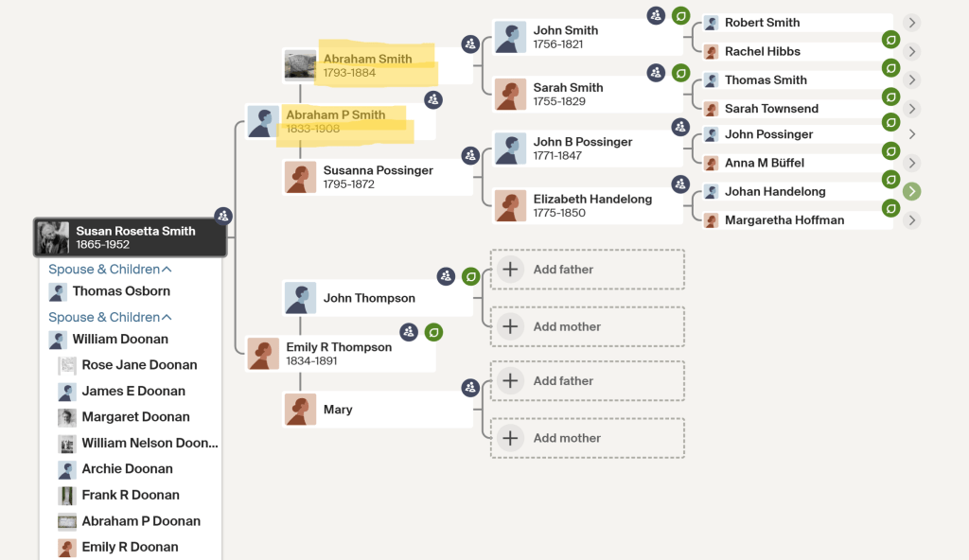
Task: Expand ancestors arrow next to Anna M Büffel
Action: pos(911,163)
